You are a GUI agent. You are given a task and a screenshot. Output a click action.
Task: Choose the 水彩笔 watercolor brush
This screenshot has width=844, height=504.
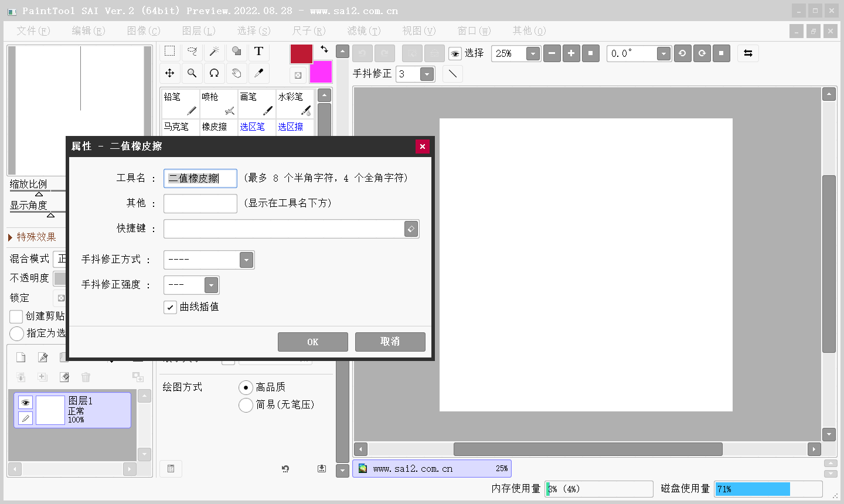(x=295, y=104)
